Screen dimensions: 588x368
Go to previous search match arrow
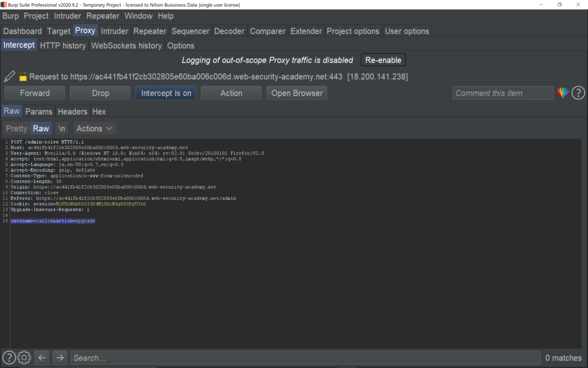42,358
